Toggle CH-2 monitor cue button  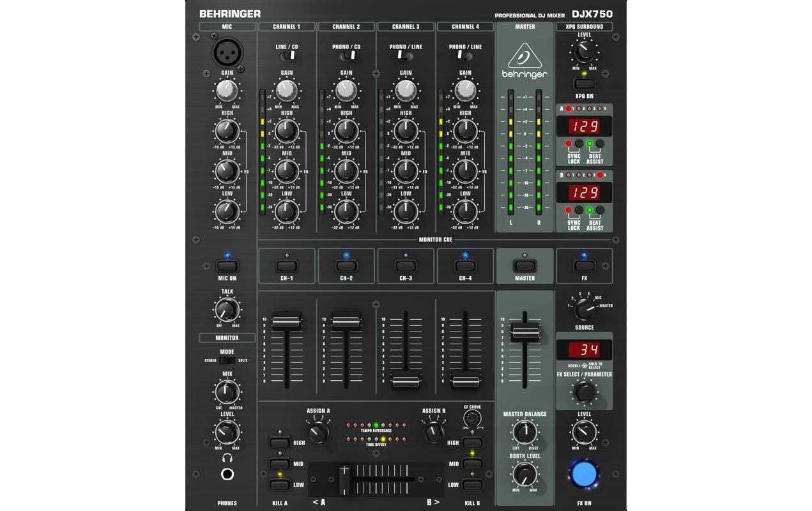coord(346,266)
